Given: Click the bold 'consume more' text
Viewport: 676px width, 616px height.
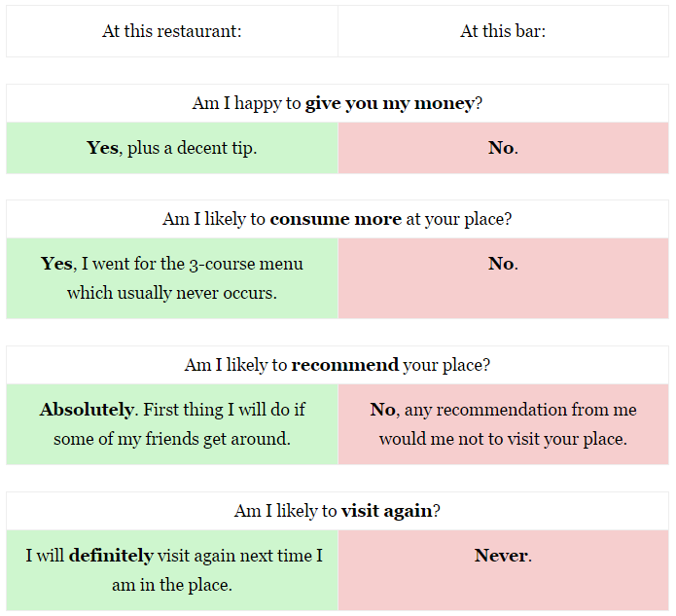Looking at the screenshot, I should point(336,219).
